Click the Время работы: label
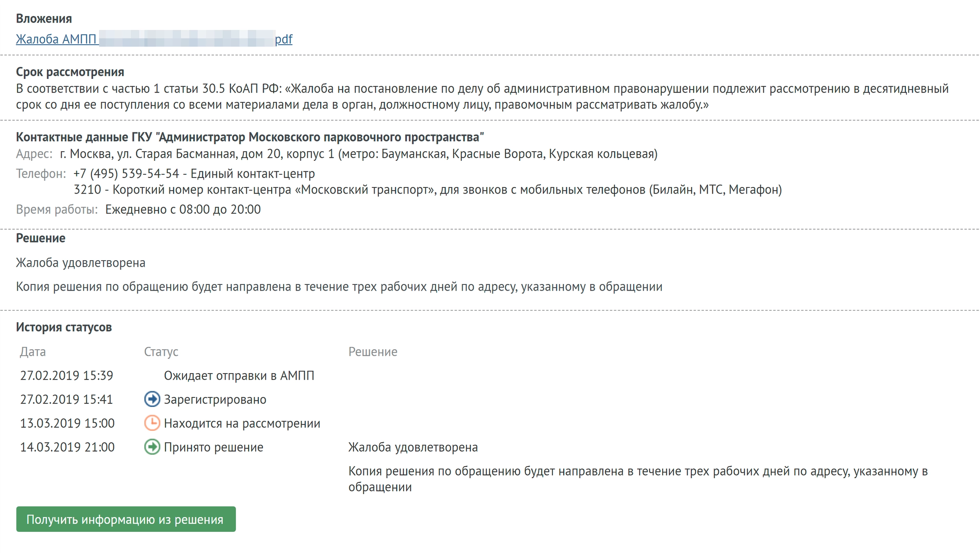This screenshot has width=980, height=559. [x=57, y=210]
